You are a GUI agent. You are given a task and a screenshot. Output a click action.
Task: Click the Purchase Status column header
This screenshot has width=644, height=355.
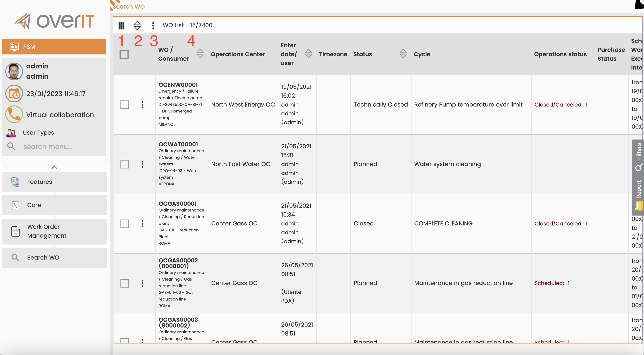(611, 54)
